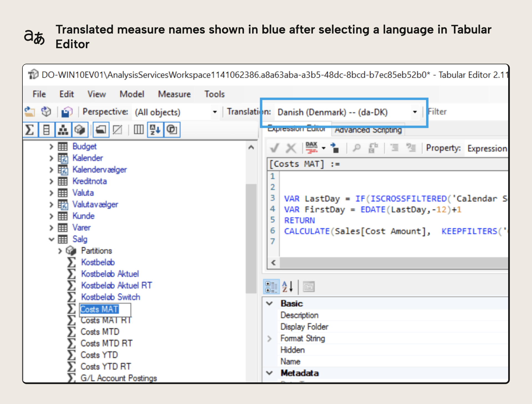Expand the Partitions node under Salg
The height and width of the screenshot is (404, 532).
60,251
